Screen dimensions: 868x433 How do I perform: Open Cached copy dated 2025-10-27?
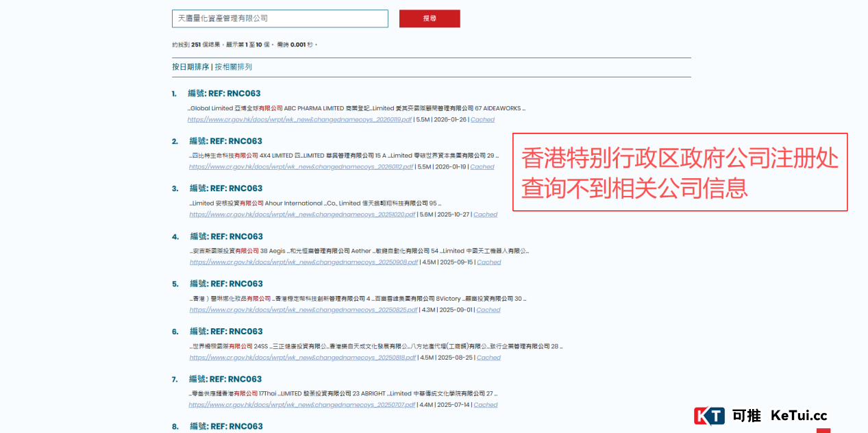coord(486,214)
